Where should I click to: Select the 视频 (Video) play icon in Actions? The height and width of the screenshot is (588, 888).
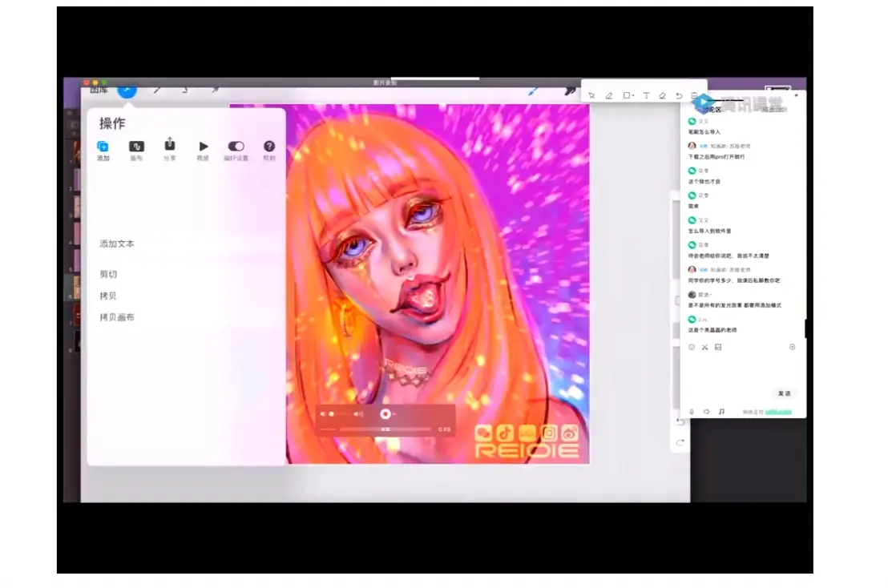(204, 146)
